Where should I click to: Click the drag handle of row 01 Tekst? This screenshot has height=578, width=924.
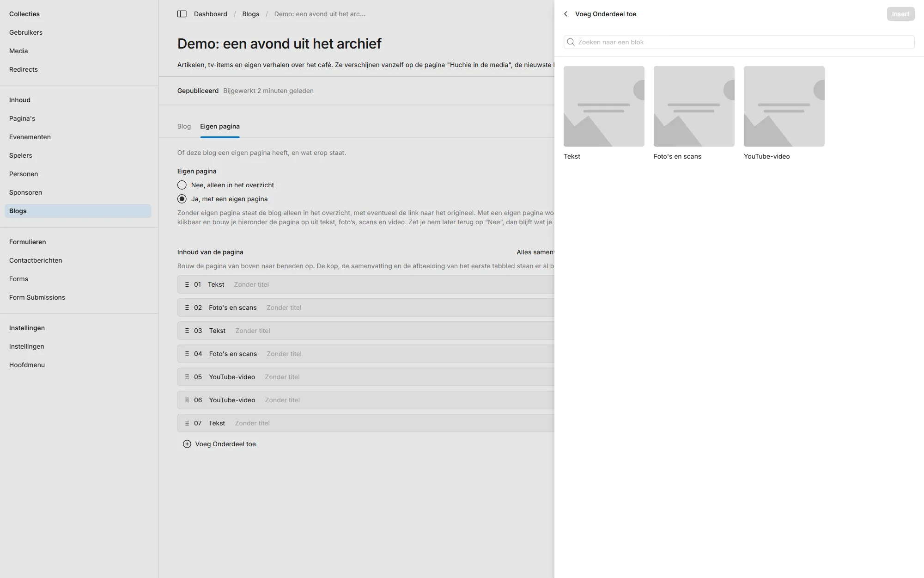pyautogui.click(x=187, y=284)
